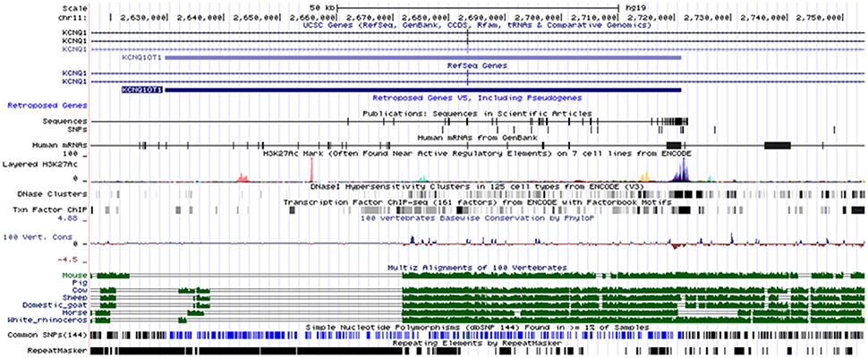The height and width of the screenshot is (358, 868).
Task: Select the Pig alignment row label
Action: pyautogui.click(x=79, y=282)
